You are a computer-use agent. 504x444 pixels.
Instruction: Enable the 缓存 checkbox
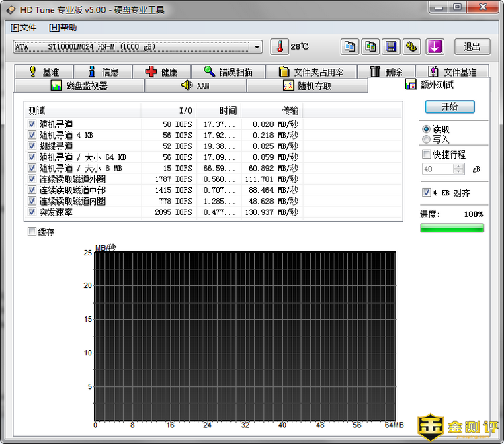coord(32,232)
